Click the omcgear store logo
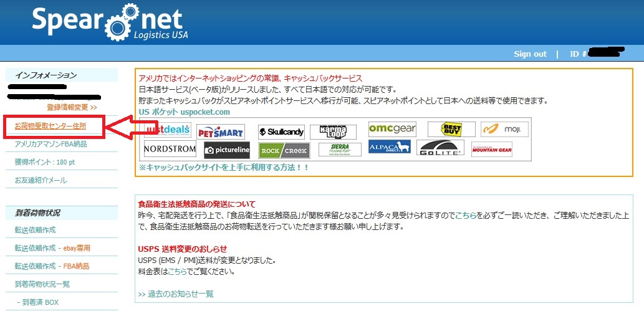 (x=392, y=129)
